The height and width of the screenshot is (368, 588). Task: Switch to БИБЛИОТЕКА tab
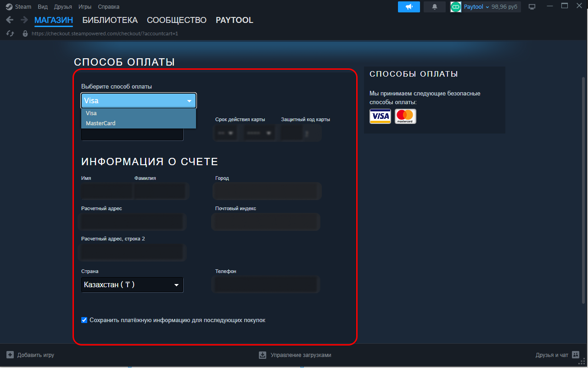click(x=110, y=20)
